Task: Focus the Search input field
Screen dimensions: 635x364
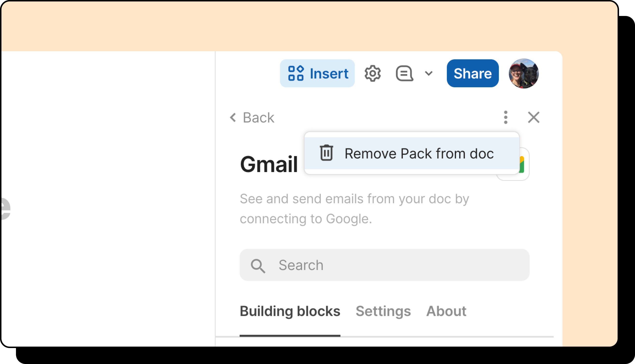Action: tap(384, 265)
